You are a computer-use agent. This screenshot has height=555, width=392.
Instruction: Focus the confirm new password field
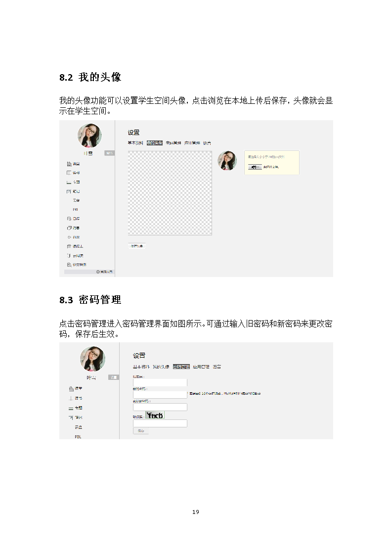tap(160, 407)
